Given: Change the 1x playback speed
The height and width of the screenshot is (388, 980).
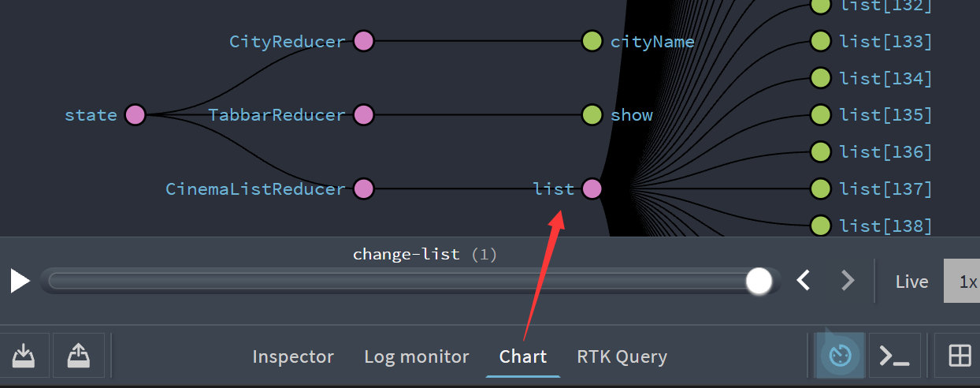Looking at the screenshot, I should point(966,282).
